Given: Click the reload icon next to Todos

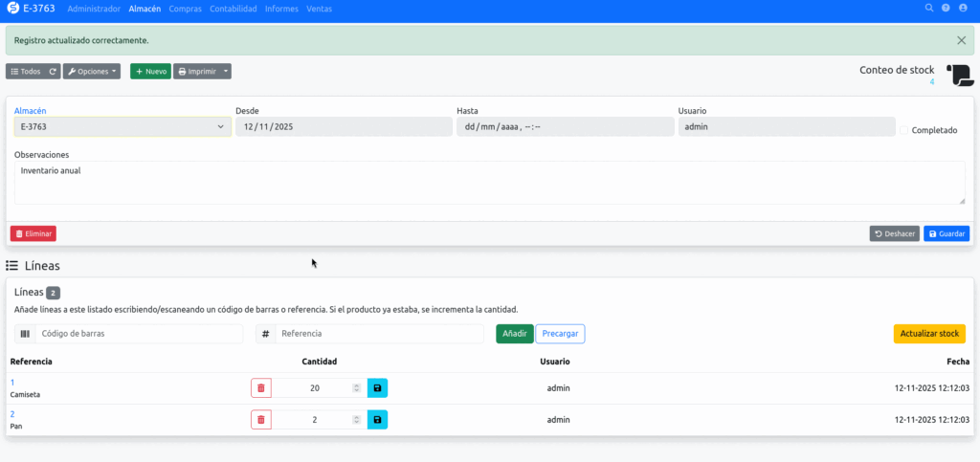Looking at the screenshot, I should click(x=54, y=72).
